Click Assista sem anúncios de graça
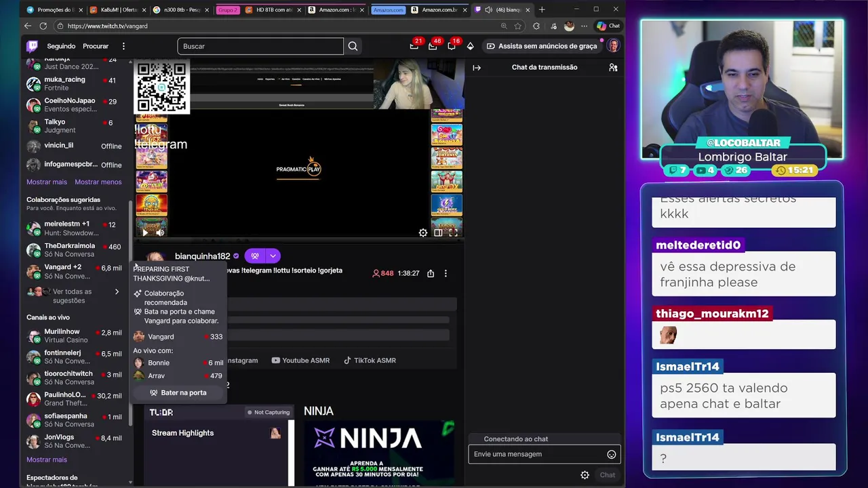 [x=542, y=46]
